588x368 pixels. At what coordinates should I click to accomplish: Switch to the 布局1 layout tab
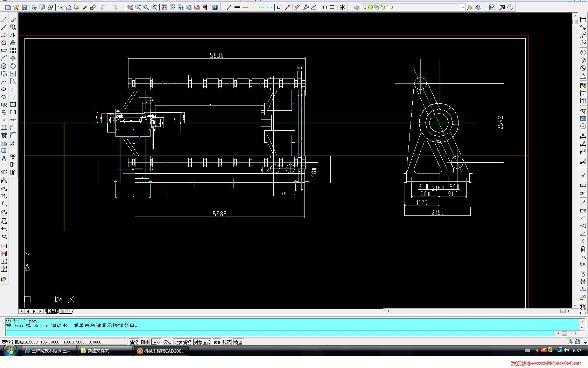pos(65,311)
